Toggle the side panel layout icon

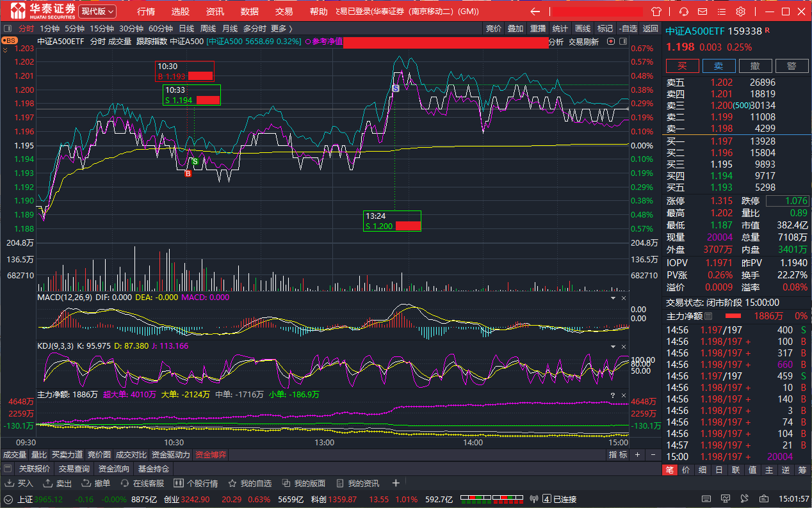click(x=706, y=499)
